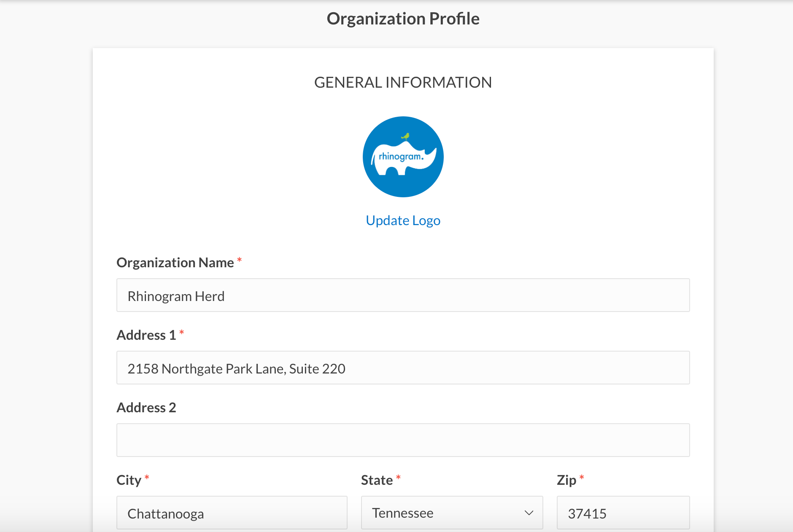Click the GENERAL INFORMATION section title
793x532 pixels.
(403, 82)
